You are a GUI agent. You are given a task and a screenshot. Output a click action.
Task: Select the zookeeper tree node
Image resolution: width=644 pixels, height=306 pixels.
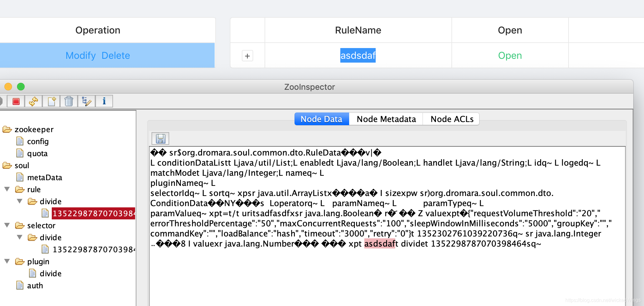pyautogui.click(x=34, y=130)
